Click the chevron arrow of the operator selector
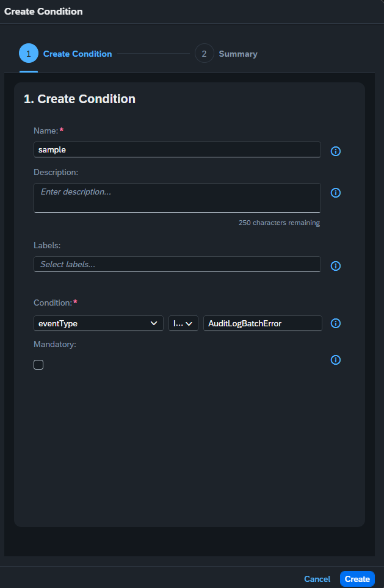Image resolution: width=384 pixels, height=588 pixels. click(x=189, y=324)
